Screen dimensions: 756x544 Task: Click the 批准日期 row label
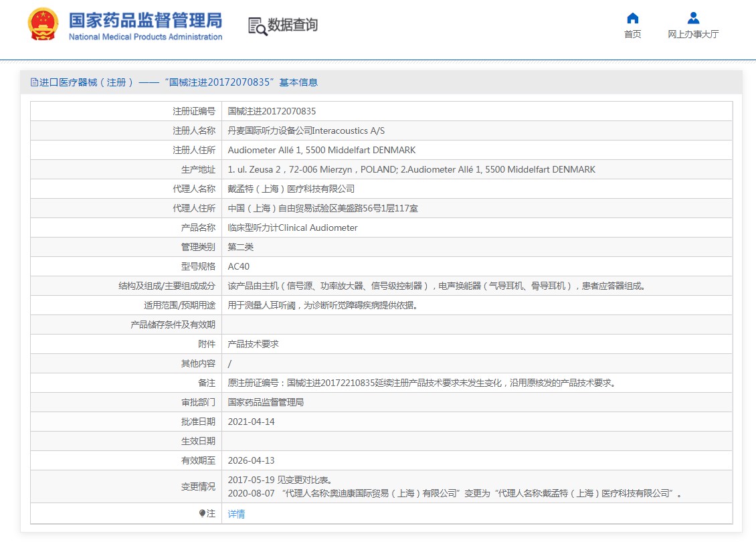pos(198,422)
